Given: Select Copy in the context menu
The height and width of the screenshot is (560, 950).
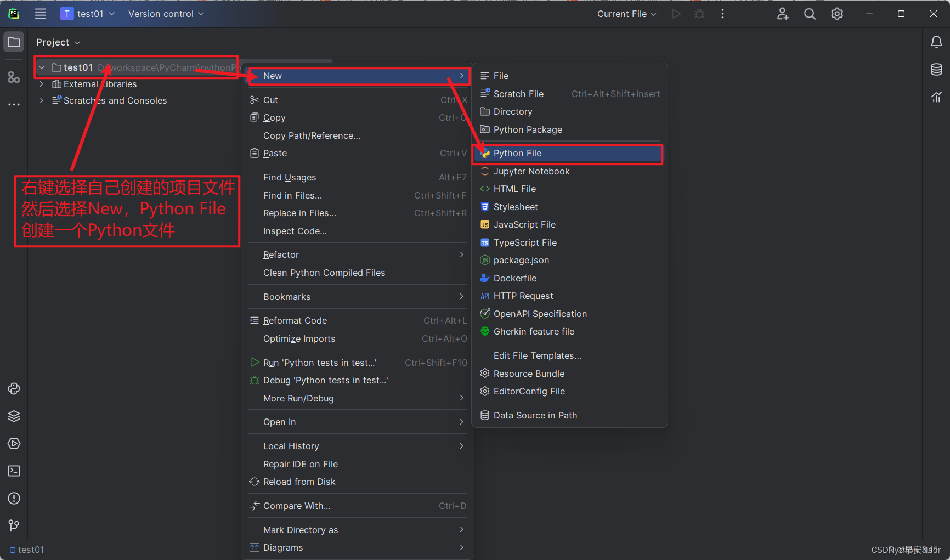Looking at the screenshot, I should (x=357, y=117).
